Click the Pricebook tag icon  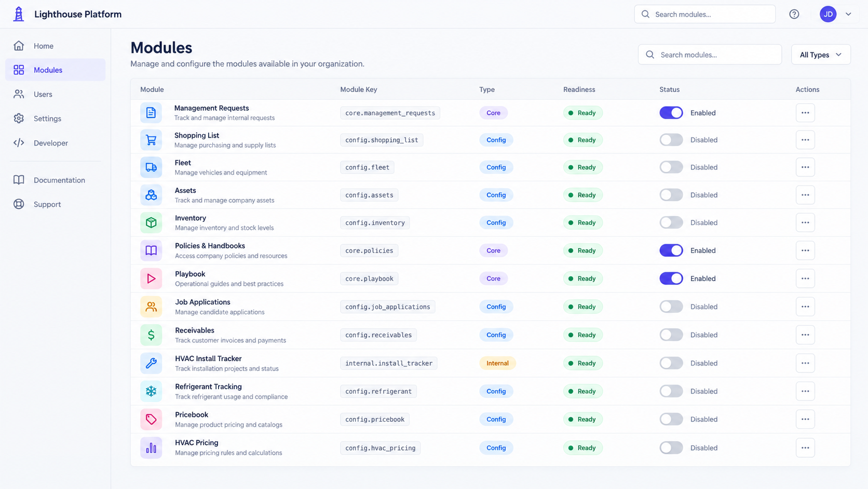coord(151,419)
